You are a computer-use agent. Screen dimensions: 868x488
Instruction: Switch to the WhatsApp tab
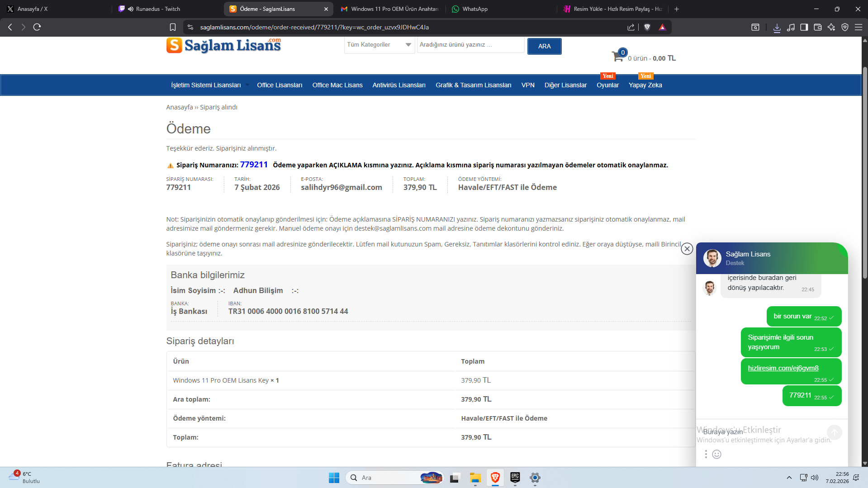[x=501, y=9]
